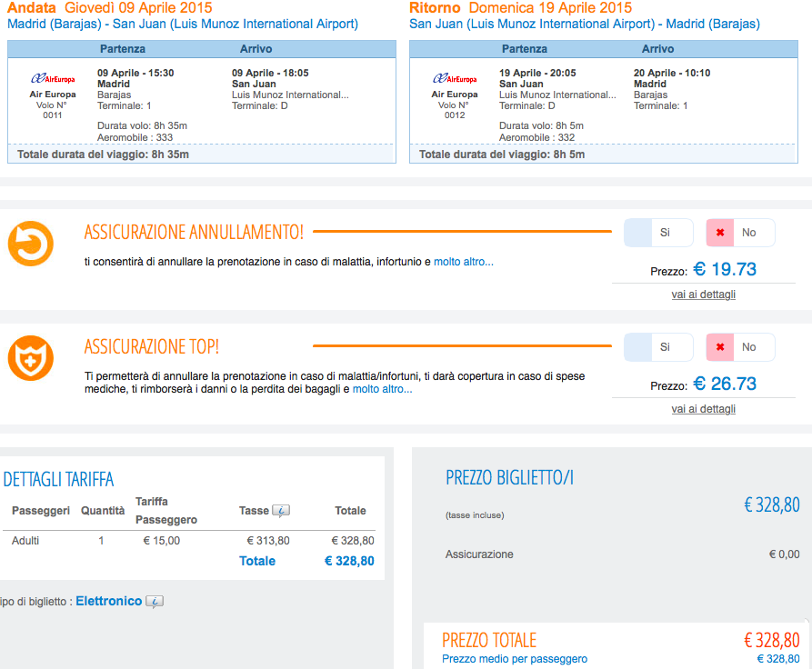Select Si for Assicurazione Annullamento

pyautogui.click(x=658, y=233)
